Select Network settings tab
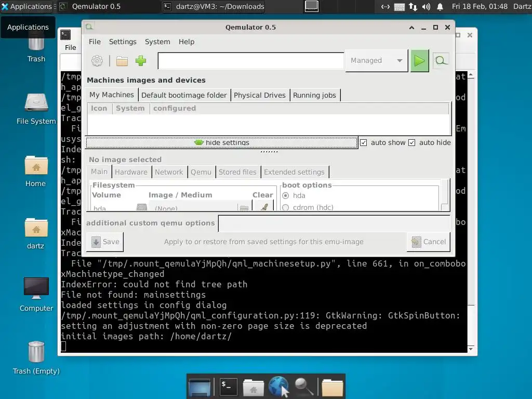This screenshot has height=399, width=532. coord(169,172)
